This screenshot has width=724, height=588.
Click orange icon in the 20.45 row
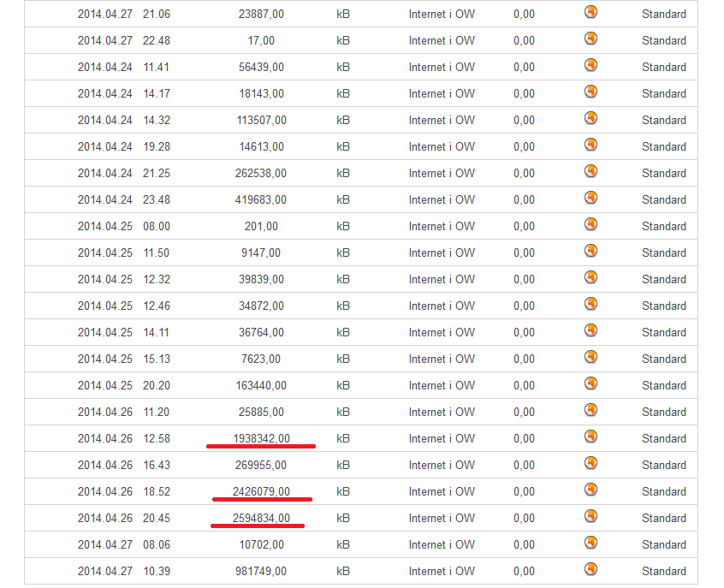point(590,516)
